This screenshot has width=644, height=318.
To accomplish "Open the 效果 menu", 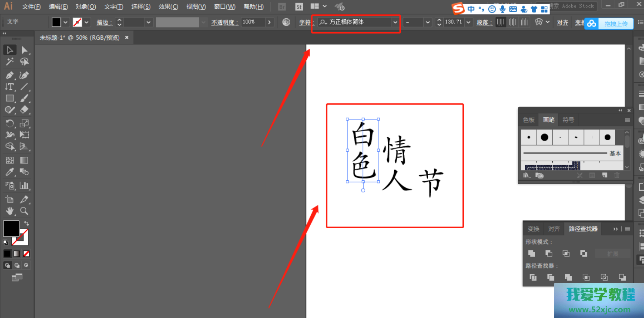I will click(168, 7).
